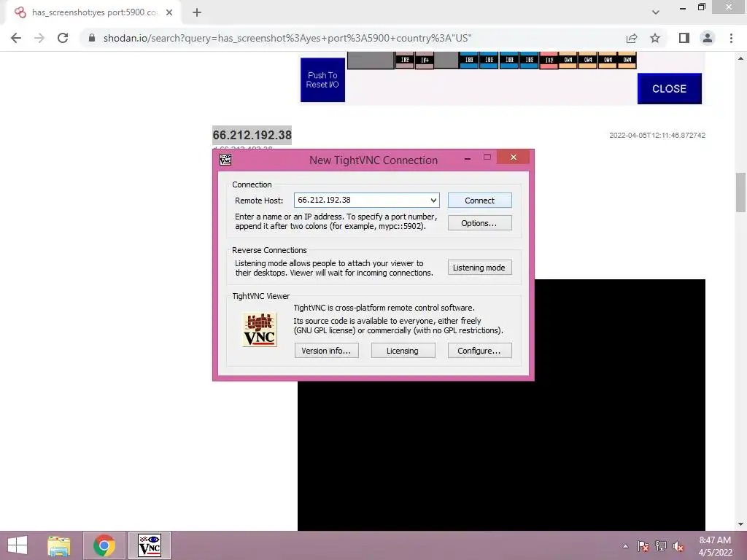
Task: Open File Explorer from taskbar
Action: click(58, 545)
